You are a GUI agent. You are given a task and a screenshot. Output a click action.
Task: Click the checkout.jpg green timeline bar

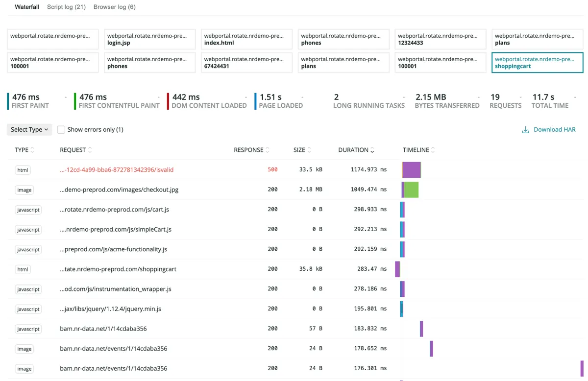click(411, 190)
